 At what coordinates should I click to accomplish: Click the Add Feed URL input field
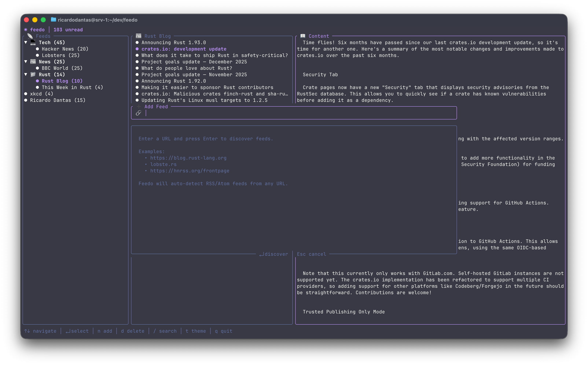[291, 113]
